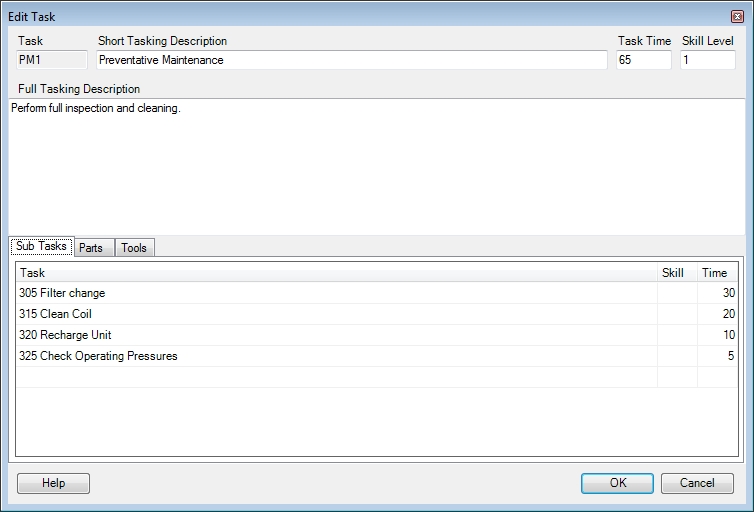The image size is (754, 512).
Task: Click the OK button
Action: coord(617,483)
